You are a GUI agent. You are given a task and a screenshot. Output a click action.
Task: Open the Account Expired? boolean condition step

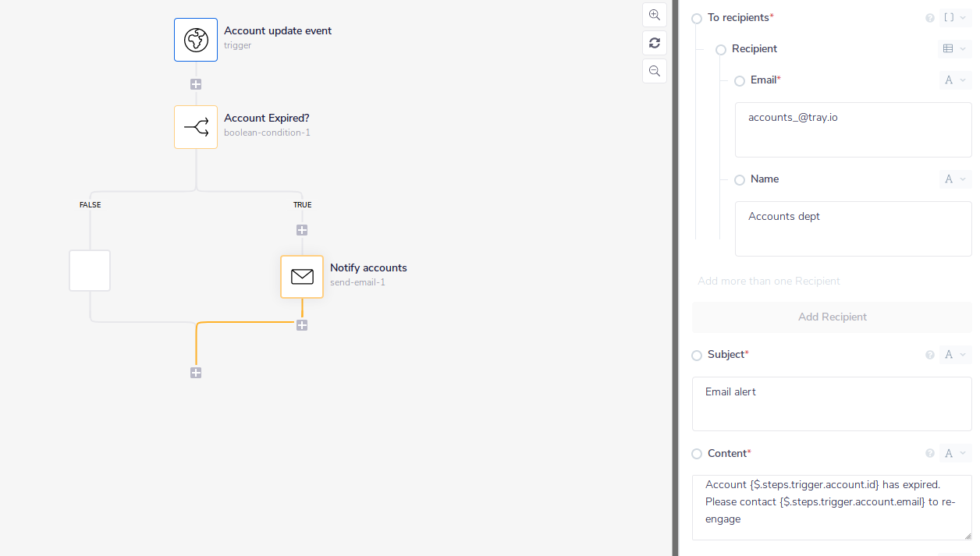[x=196, y=128]
